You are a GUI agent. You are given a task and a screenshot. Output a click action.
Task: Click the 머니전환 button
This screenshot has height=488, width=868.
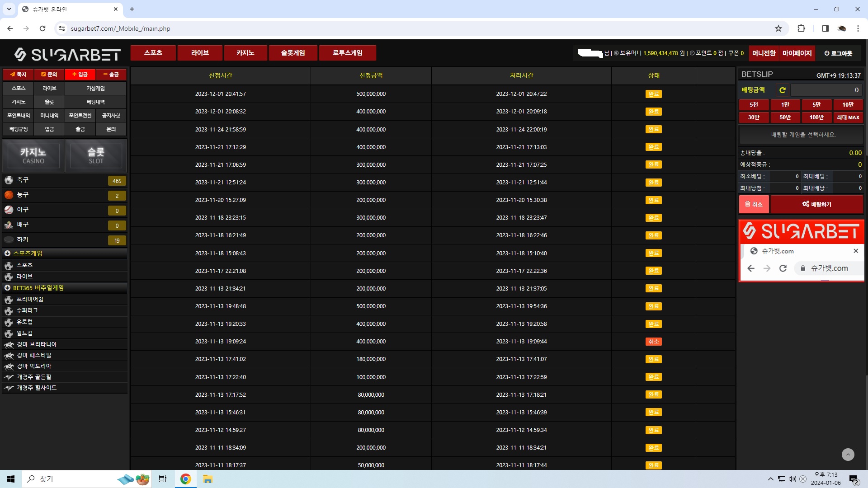click(x=764, y=53)
